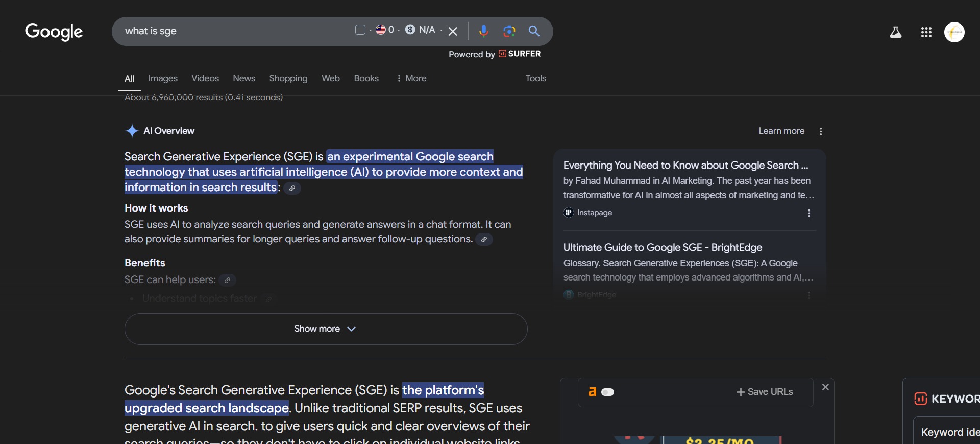This screenshot has height=444, width=980.
Task: Select the All tab
Action: 130,79
